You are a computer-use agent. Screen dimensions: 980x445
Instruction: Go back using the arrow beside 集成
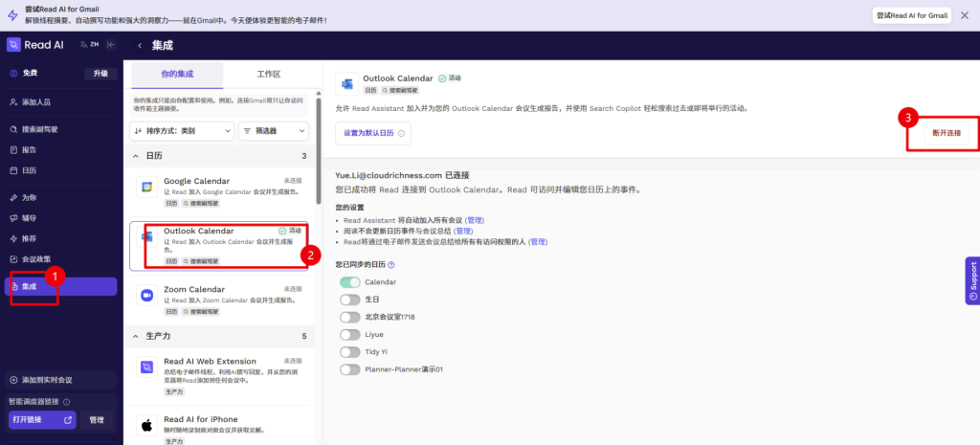point(140,45)
